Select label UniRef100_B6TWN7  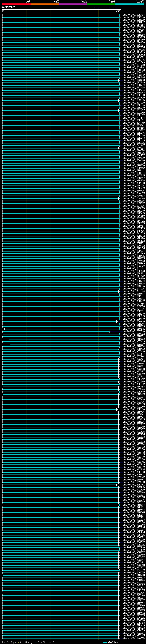click(x=133, y=110)
